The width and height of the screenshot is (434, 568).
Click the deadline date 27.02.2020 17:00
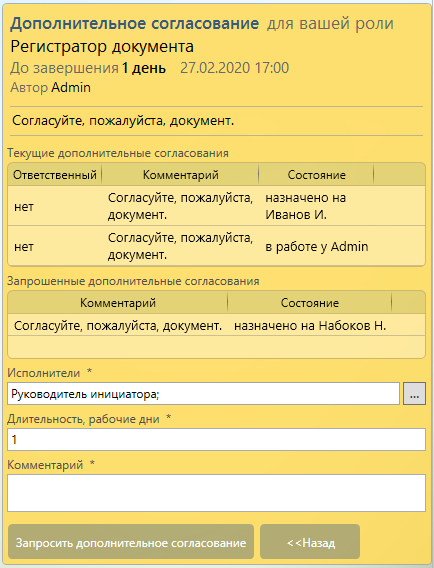[x=234, y=68]
